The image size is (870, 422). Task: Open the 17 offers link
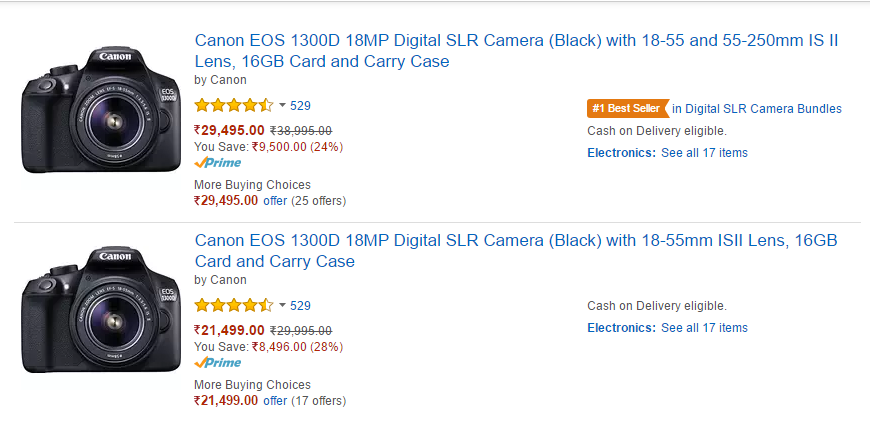tap(275, 400)
